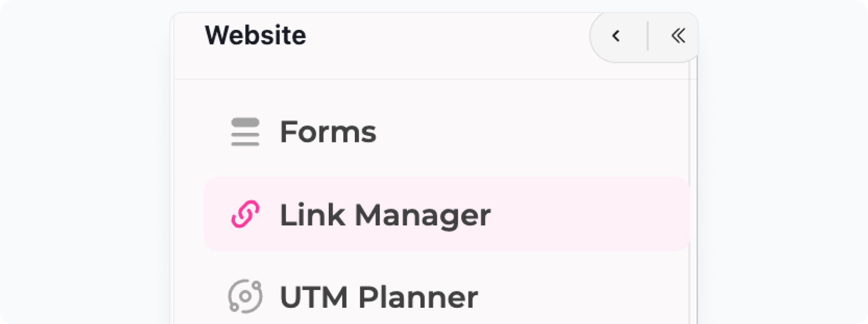Collapse the Website sidebar panel
The image size is (868, 324).
[678, 36]
